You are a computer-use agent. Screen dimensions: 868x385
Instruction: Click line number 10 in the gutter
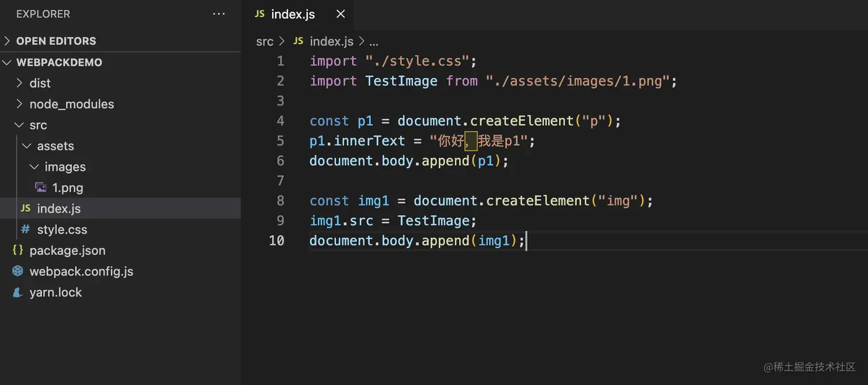click(276, 240)
